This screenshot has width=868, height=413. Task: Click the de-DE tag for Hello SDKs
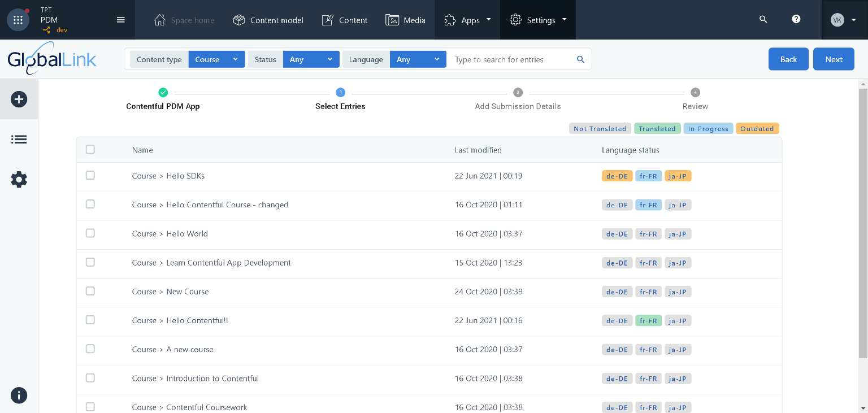[x=617, y=176]
